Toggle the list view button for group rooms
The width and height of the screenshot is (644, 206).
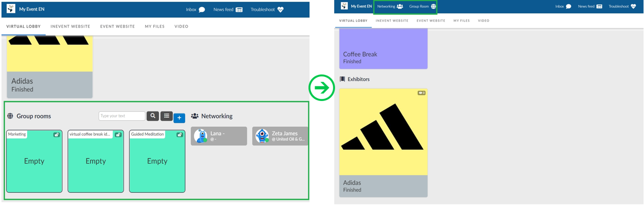pos(167,116)
